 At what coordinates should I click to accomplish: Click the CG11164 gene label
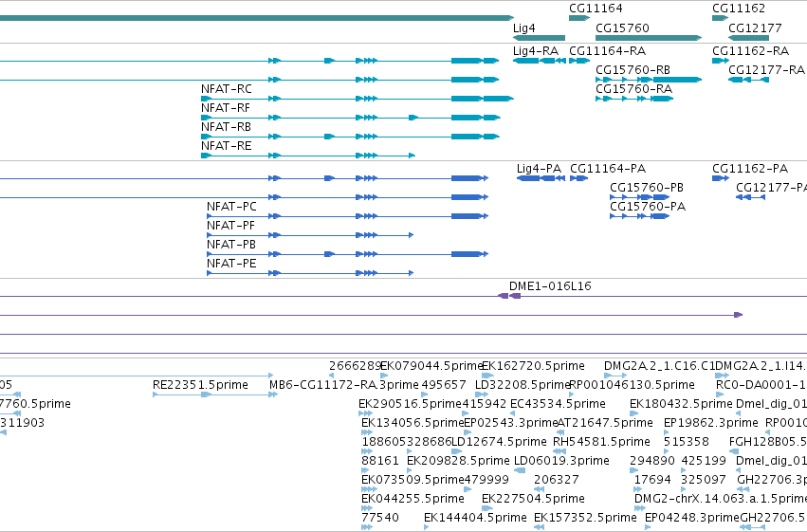point(596,9)
